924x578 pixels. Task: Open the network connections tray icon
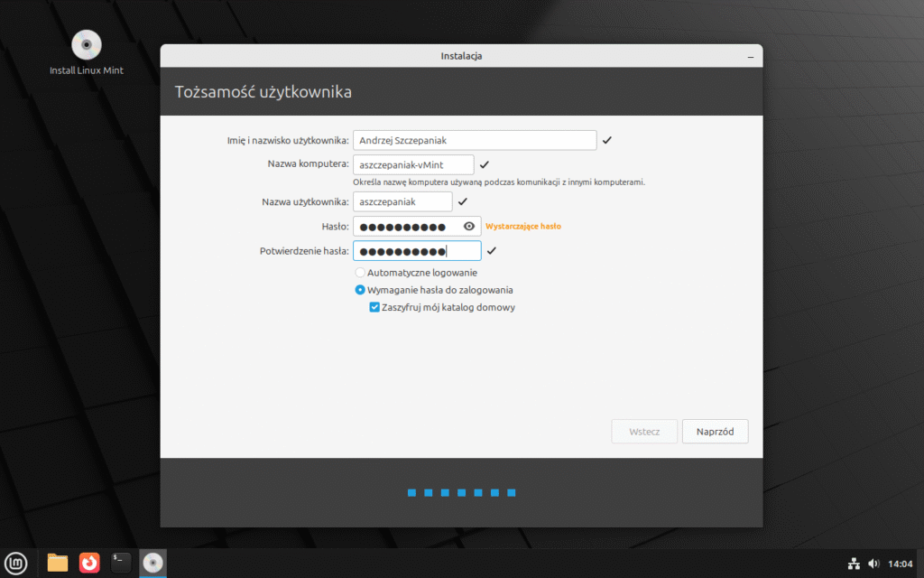click(854, 564)
